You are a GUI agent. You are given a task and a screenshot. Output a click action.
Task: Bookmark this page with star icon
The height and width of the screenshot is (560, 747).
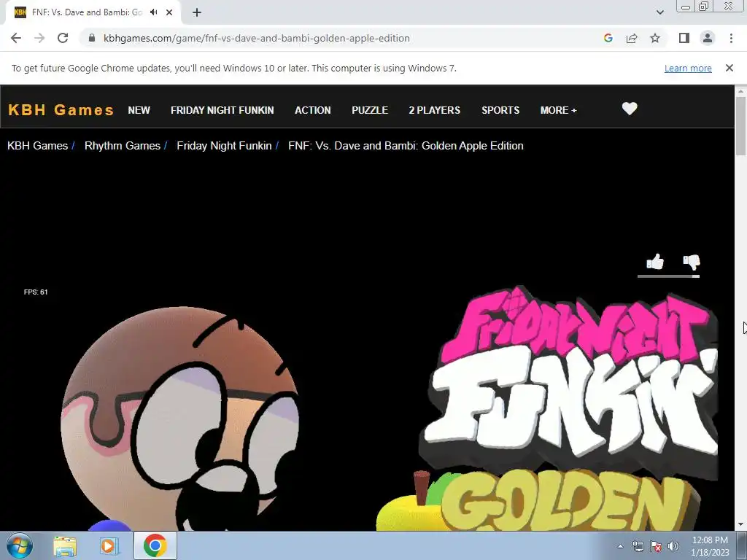pyautogui.click(x=655, y=38)
